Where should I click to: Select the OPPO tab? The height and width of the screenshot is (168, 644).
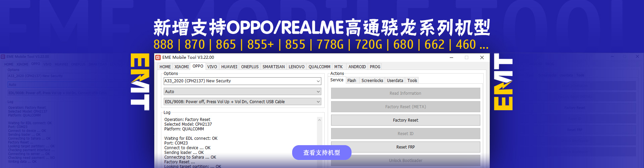pyautogui.click(x=198, y=66)
